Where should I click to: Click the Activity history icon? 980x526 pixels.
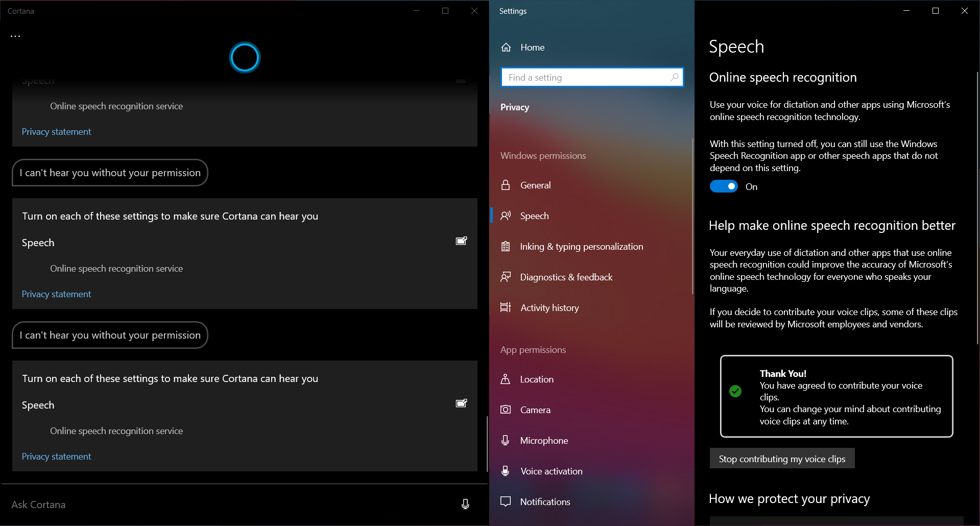click(506, 307)
